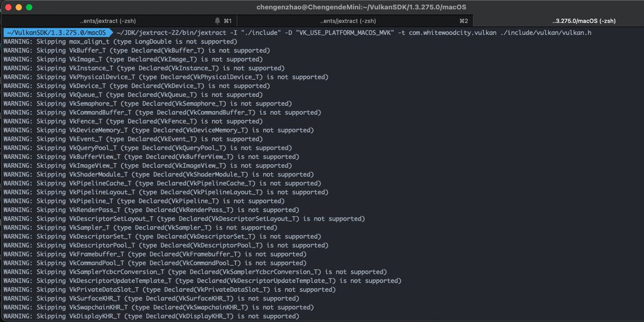Click the warning line for VkSamplerYcbcrConversion_T
The height and width of the screenshot is (322, 644).
pos(194,272)
